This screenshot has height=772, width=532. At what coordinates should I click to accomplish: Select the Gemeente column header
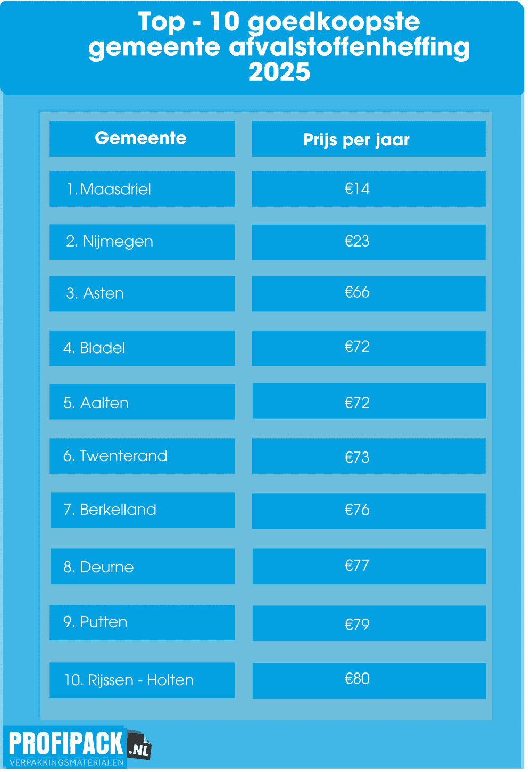click(x=142, y=138)
